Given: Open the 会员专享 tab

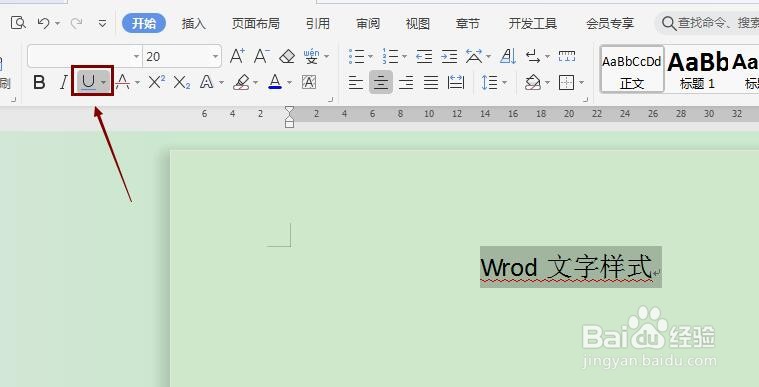Looking at the screenshot, I should tap(610, 23).
